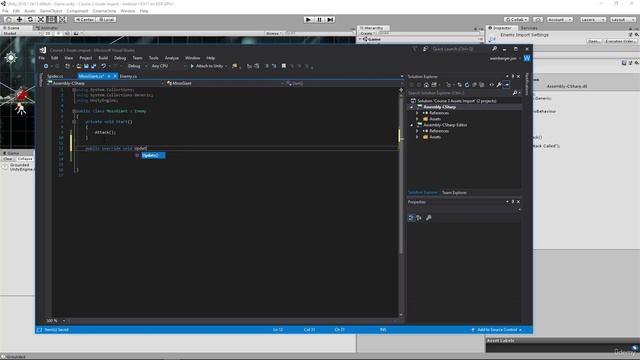The height and width of the screenshot is (360, 640).
Task: Click the Execution Order button
Action: click(x=620, y=41)
